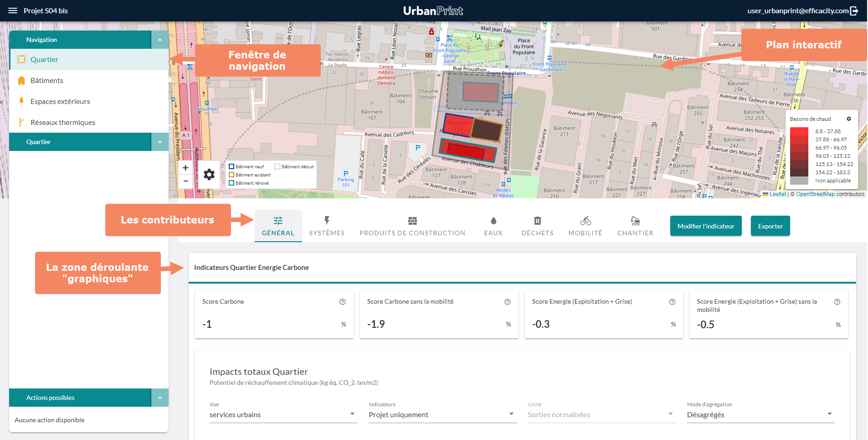
Task: Click Bâtiment rénové legend box
Action: coord(231,183)
